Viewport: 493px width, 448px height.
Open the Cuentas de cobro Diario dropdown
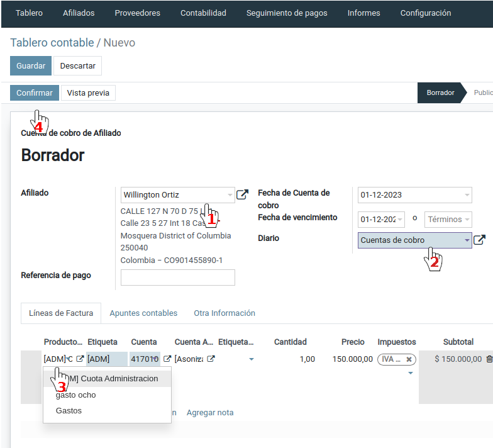(467, 240)
